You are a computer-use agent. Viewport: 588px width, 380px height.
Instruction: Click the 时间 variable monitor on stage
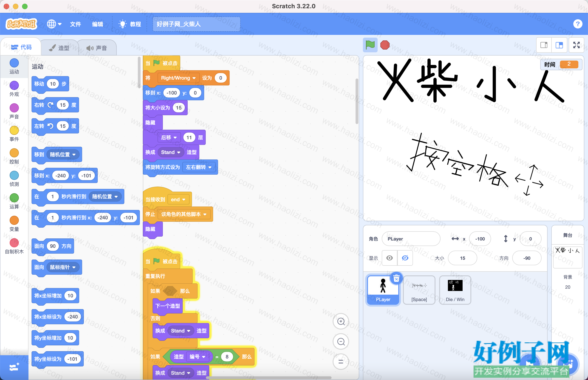tap(561, 64)
